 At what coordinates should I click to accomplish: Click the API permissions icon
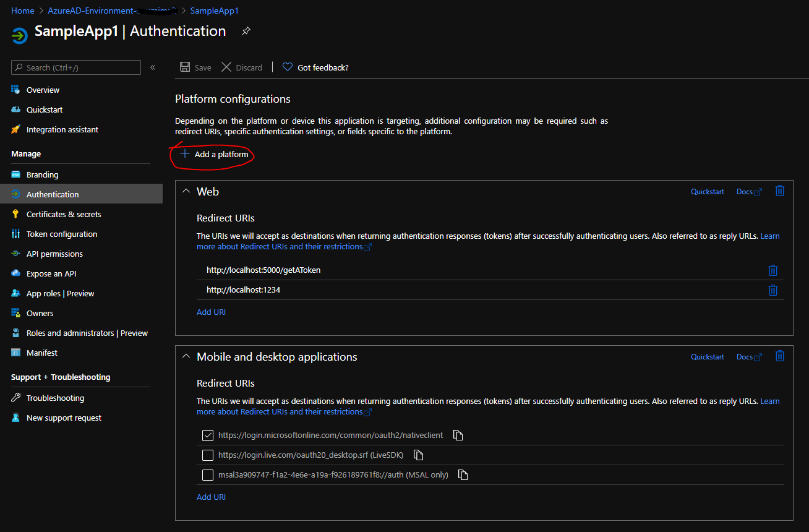15,254
